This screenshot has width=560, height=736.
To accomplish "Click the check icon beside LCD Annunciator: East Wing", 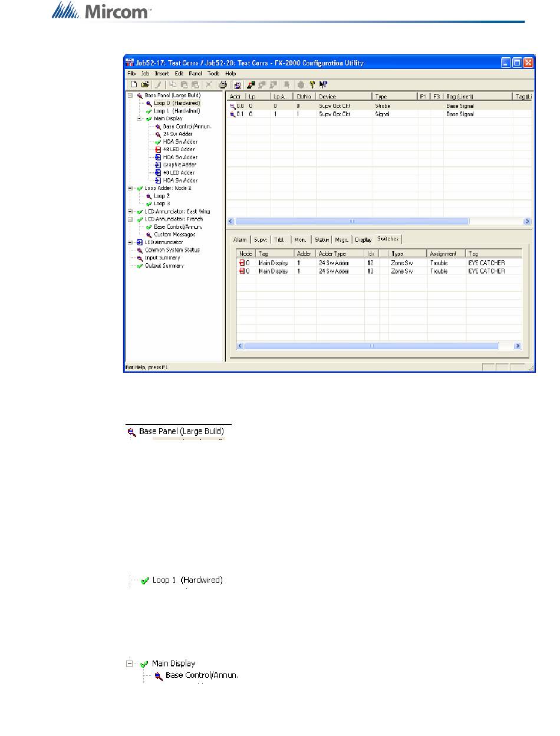I will point(140,211).
